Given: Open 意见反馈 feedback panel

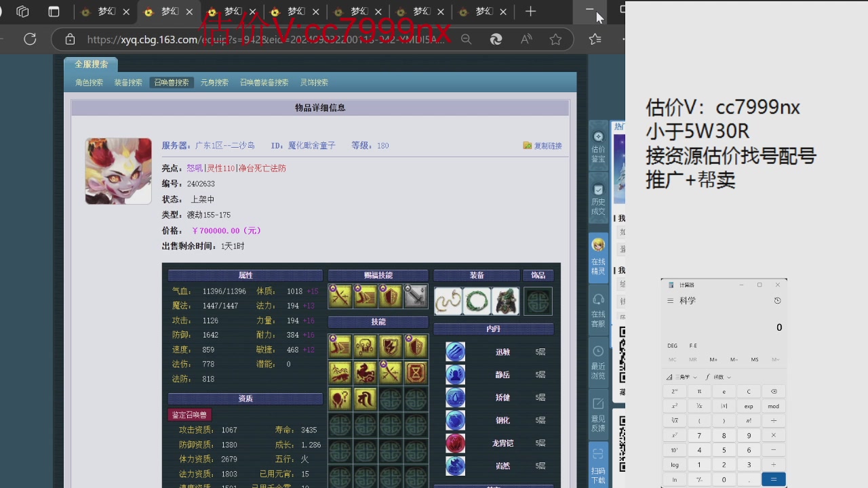Looking at the screenshot, I should pos(598,413).
